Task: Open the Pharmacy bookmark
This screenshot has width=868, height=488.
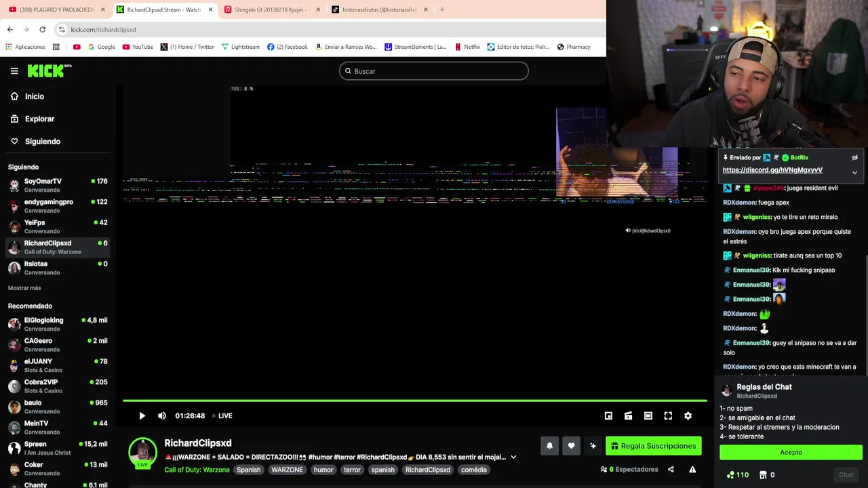Action: click(x=574, y=47)
